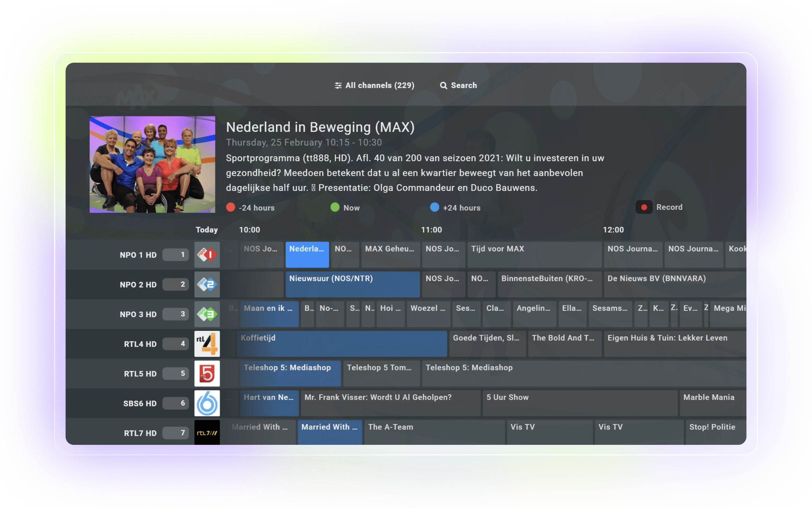Select the RTL5 channel logo

207,373
